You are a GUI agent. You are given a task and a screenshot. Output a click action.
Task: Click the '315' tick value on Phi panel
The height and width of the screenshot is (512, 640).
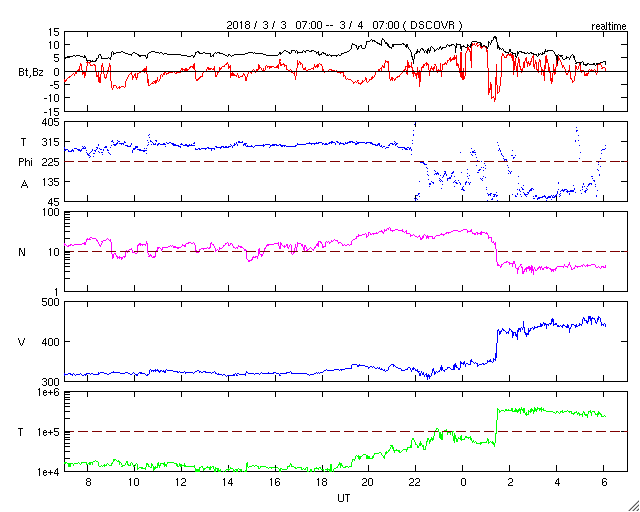click(51, 142)
